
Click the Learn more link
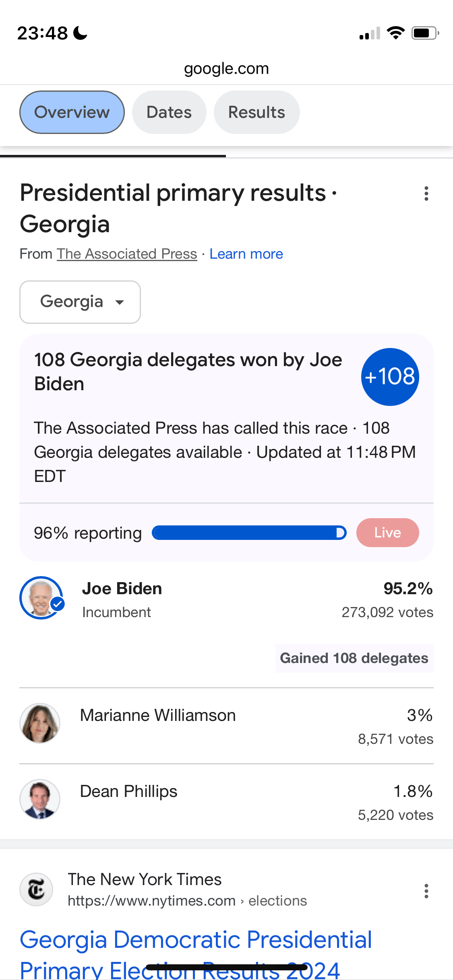click(x=246, y=254)
